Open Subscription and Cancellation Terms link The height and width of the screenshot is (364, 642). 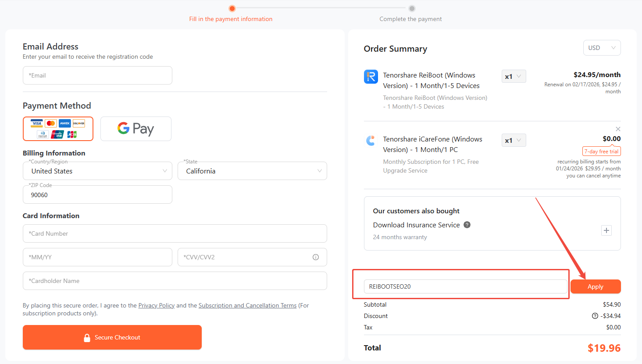(x=247, y=305)
